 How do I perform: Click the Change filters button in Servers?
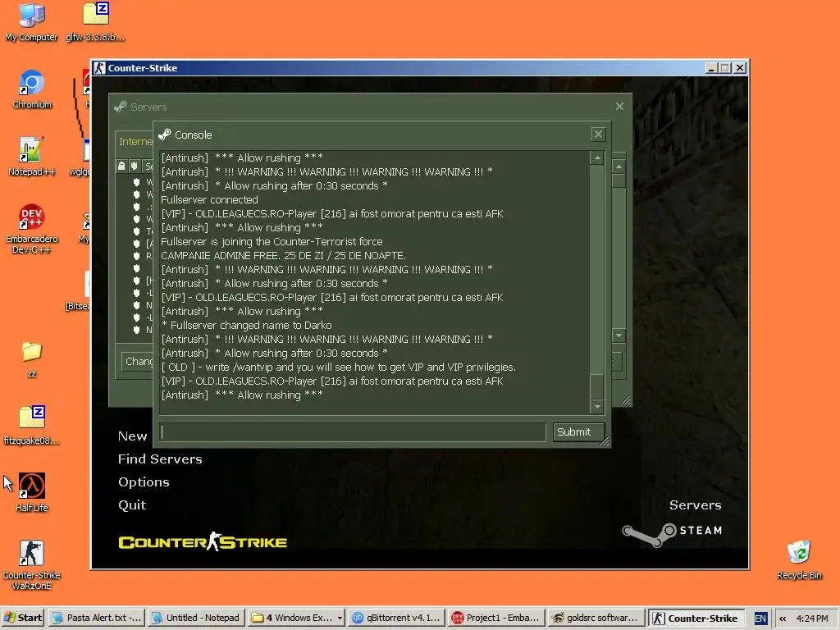[x=138, y=362]
